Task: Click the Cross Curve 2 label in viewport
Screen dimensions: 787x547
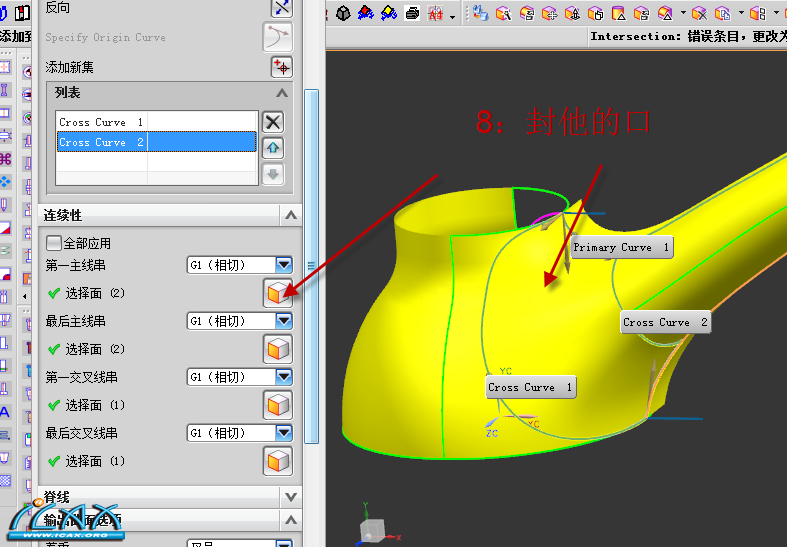Action: (665, 322)
